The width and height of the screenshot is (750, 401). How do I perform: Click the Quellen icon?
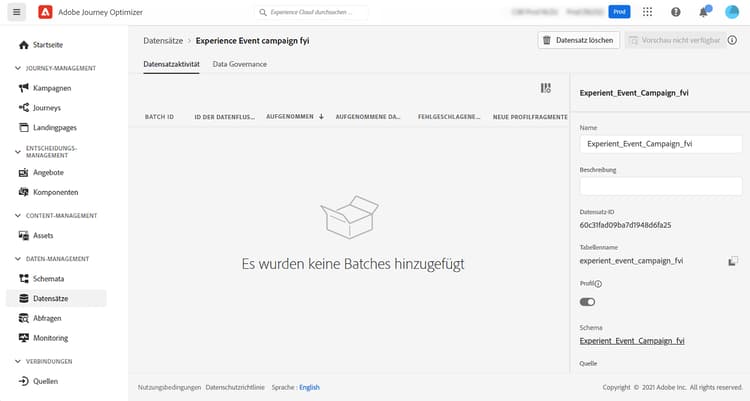click(23, 381)
